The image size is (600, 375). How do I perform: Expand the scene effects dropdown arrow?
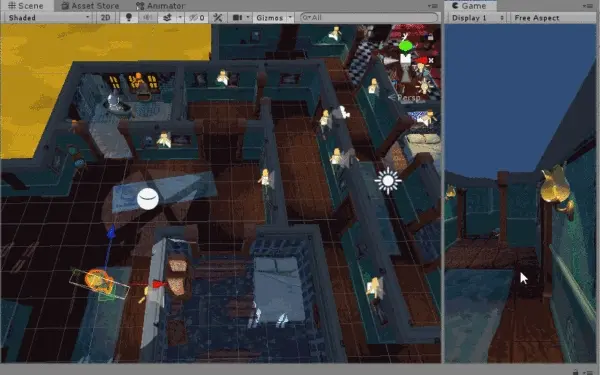tap(180, 18)
